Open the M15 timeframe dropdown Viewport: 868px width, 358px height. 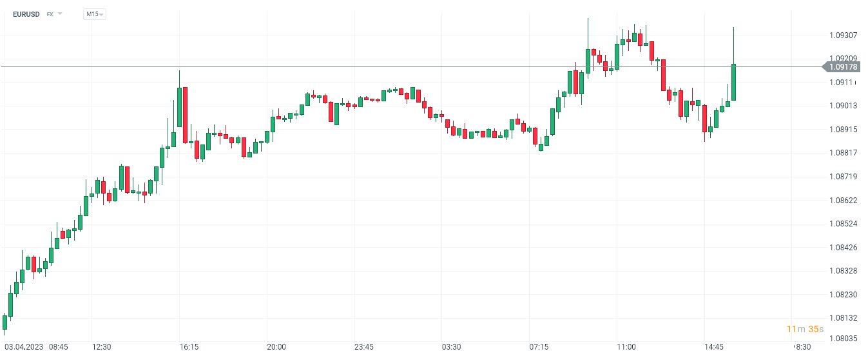tap(95, 14)
